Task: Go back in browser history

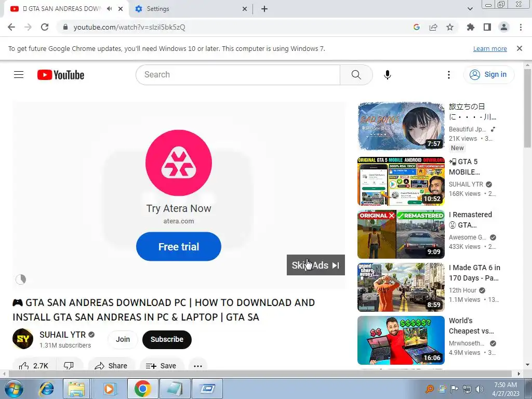Action: tap(11, 27)
